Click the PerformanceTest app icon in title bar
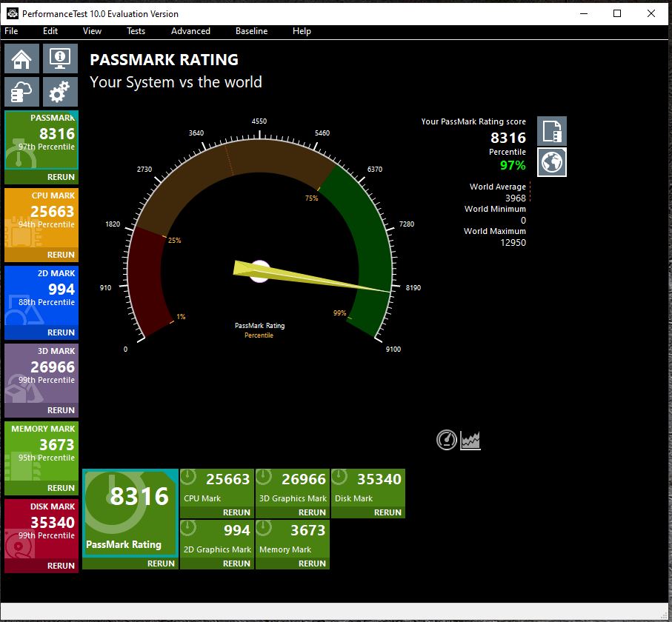Image resolution: width=672 pixels, height=622 pixels. (x=12, y=13)
